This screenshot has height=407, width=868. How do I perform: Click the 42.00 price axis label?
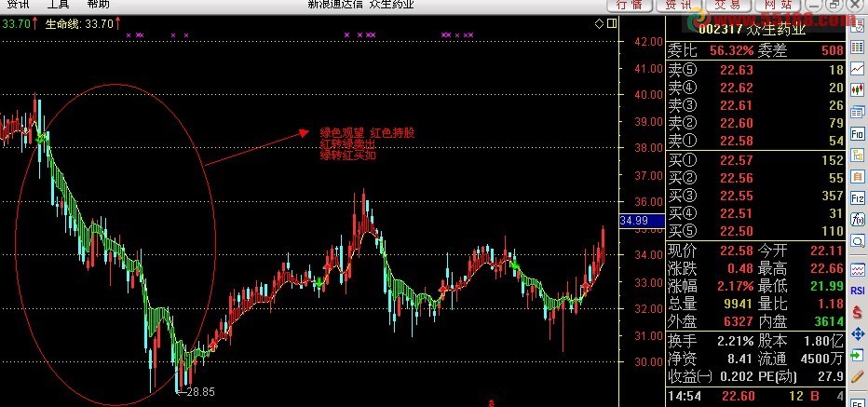tap(649, 42)
